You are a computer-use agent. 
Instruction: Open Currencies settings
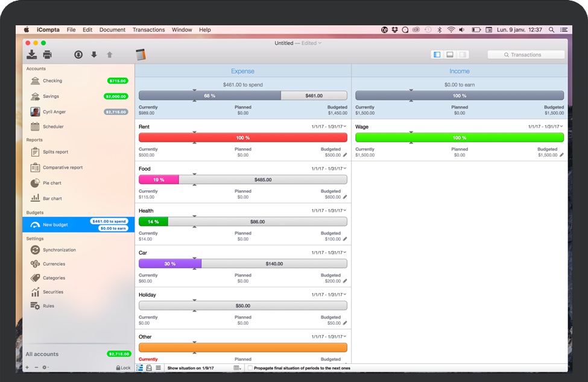click(54, 264)
